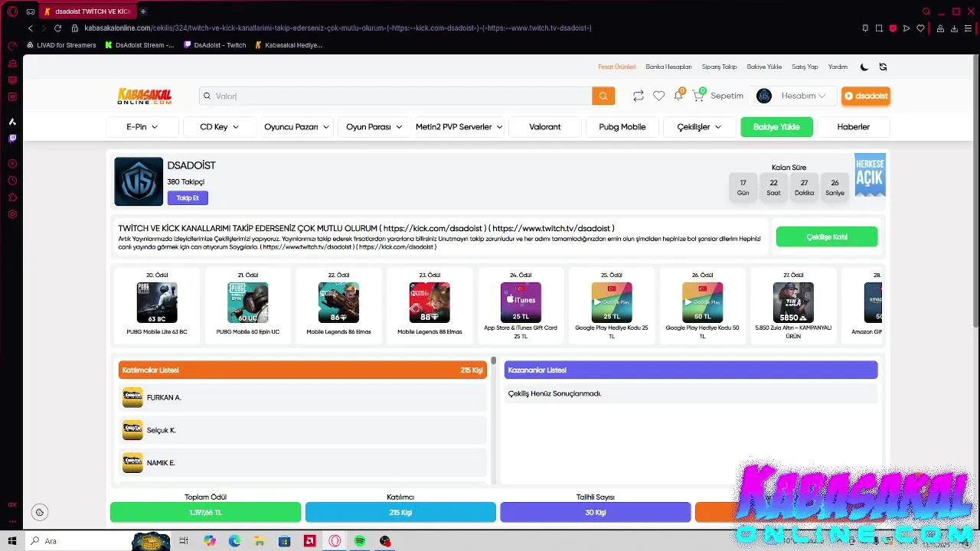
Task: Open Microsoft Edge from the taskbar
Action: click(234, 541)
